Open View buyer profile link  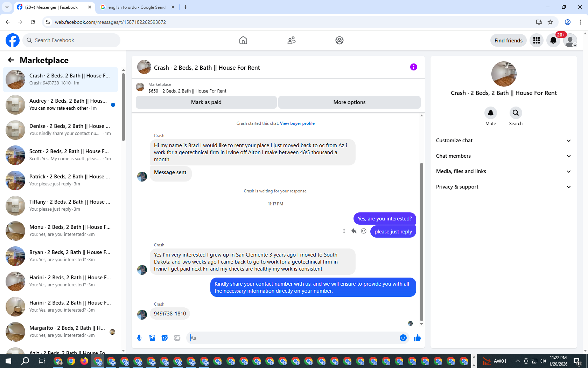point(297,123)
